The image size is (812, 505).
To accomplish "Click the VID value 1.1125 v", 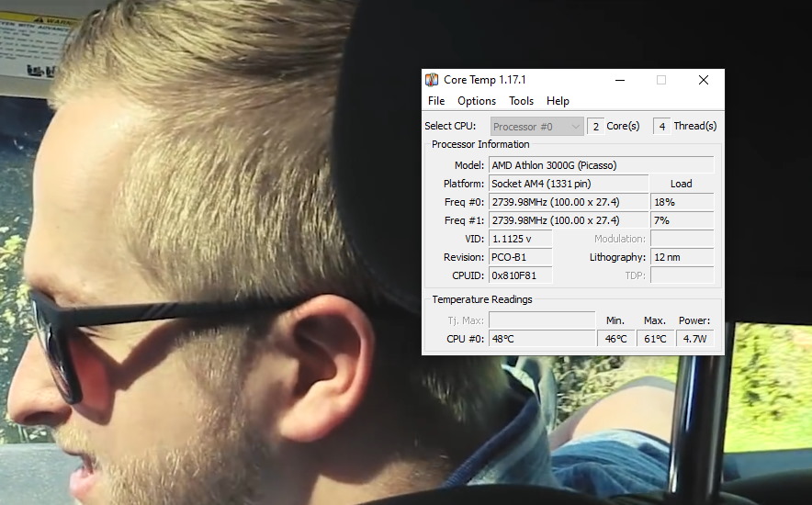I will [521, 239].
